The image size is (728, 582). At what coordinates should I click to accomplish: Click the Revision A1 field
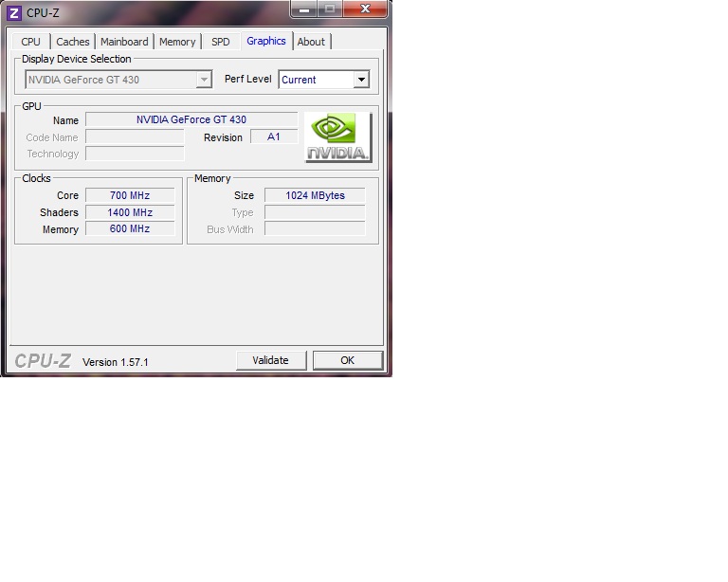tap(274, 136)
